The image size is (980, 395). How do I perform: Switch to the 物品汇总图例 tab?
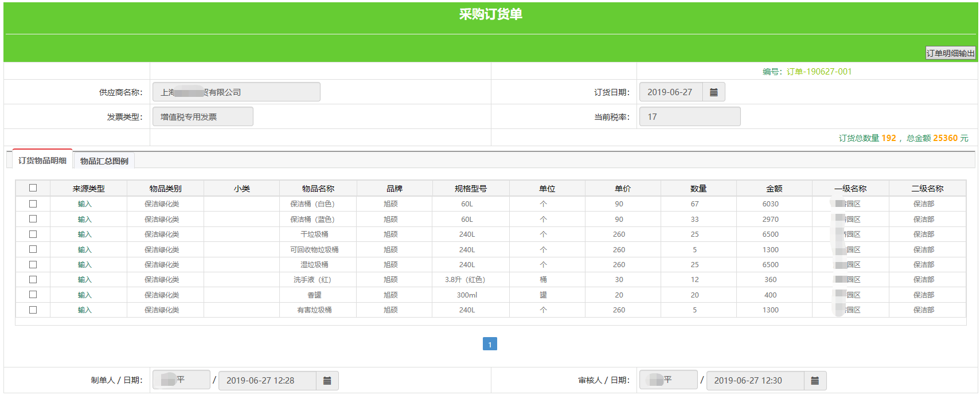104,161
